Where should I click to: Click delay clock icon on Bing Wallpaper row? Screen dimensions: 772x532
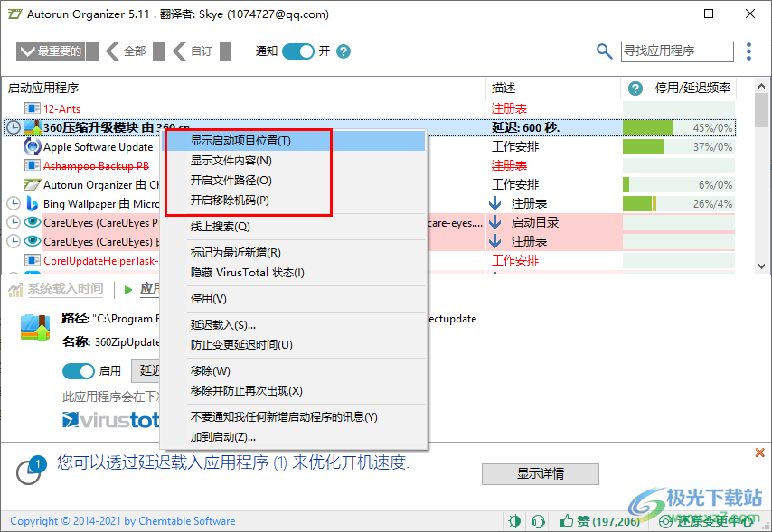pyautogui.click(x=14, y=203)
